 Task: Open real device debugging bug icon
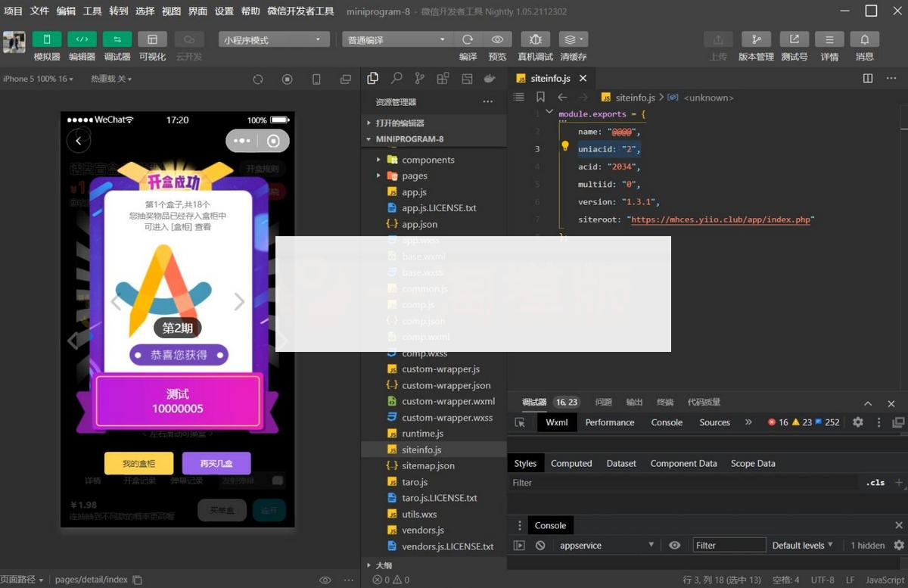535,39
